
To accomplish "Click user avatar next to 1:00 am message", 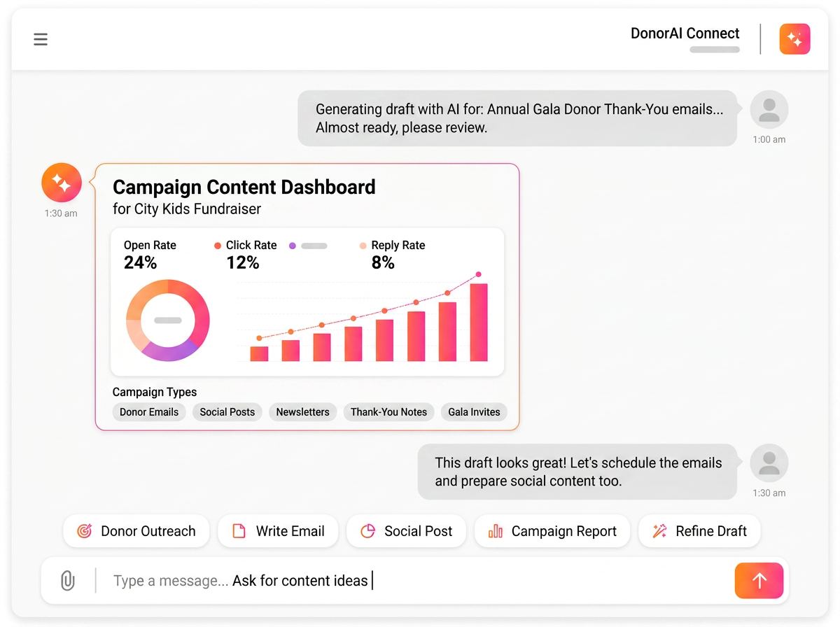I will (x=769, y=110).
